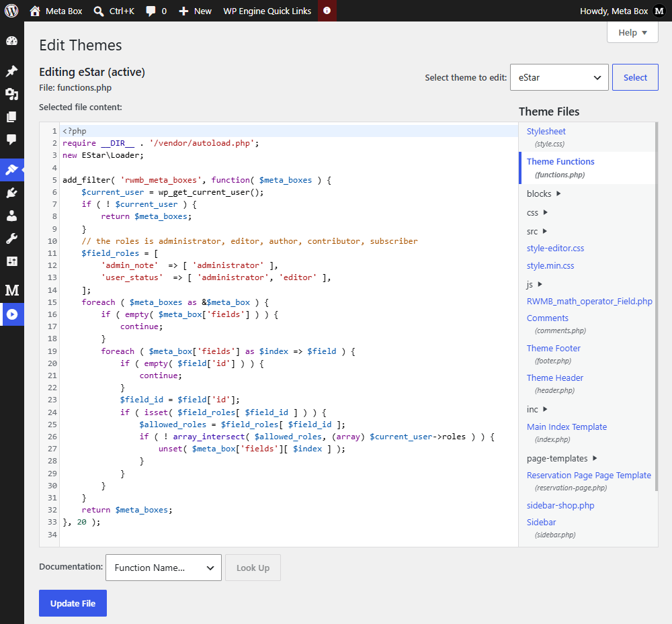Open sidebar-shop.php file
This screenshot has height=624, width=672.
560,506
